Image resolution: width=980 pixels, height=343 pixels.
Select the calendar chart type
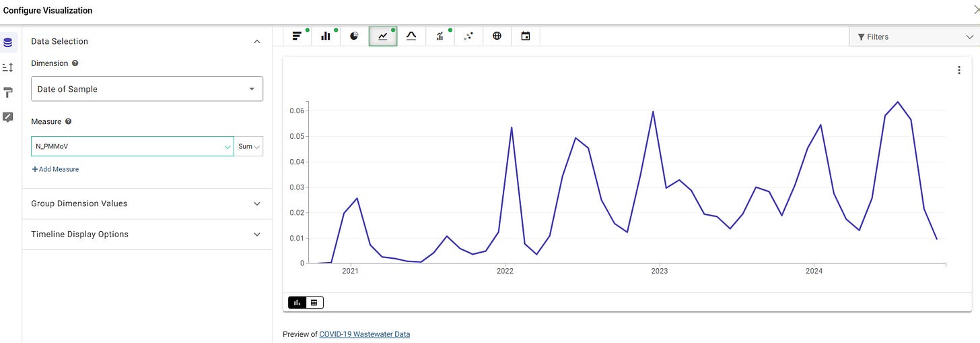[x=526, y=36]
